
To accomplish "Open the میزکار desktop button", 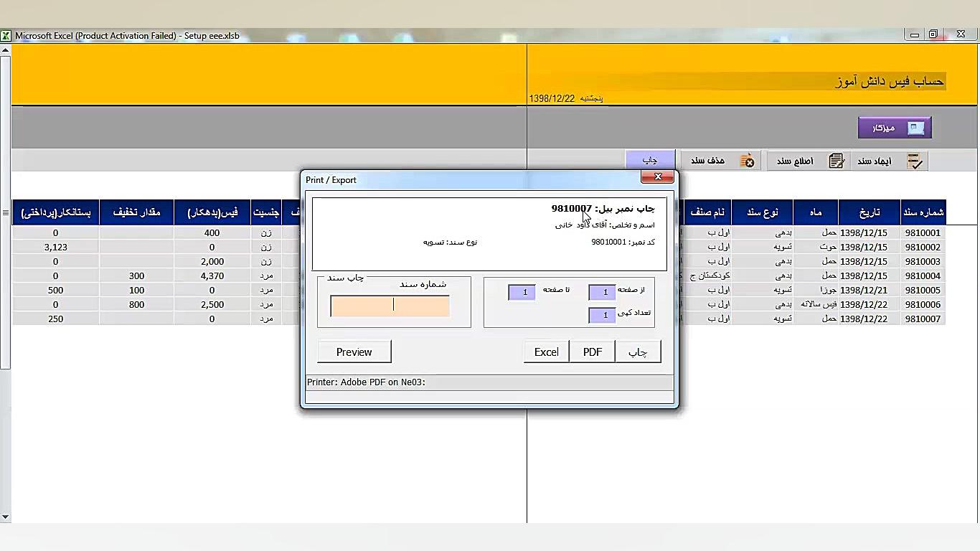I will coord(895,128).
